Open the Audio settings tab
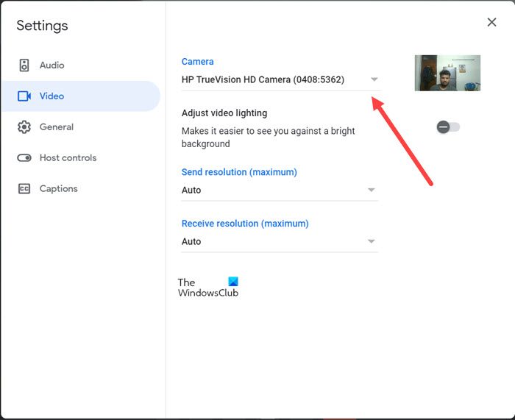515x420 pixels. click(51, 65)
